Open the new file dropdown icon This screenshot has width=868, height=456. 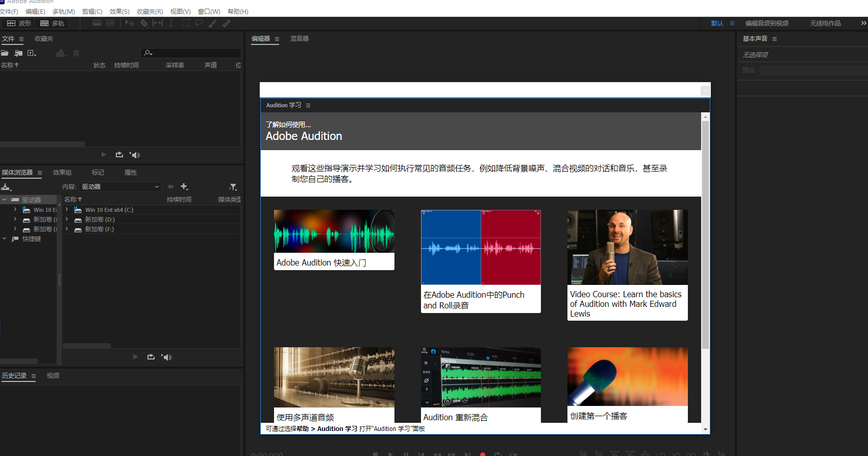click(32, 53)
